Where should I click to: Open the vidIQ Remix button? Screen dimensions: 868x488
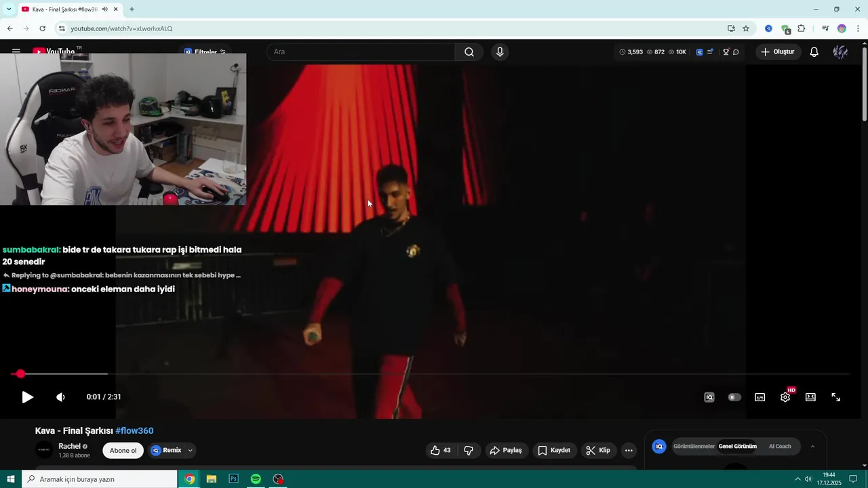[166, 450]
